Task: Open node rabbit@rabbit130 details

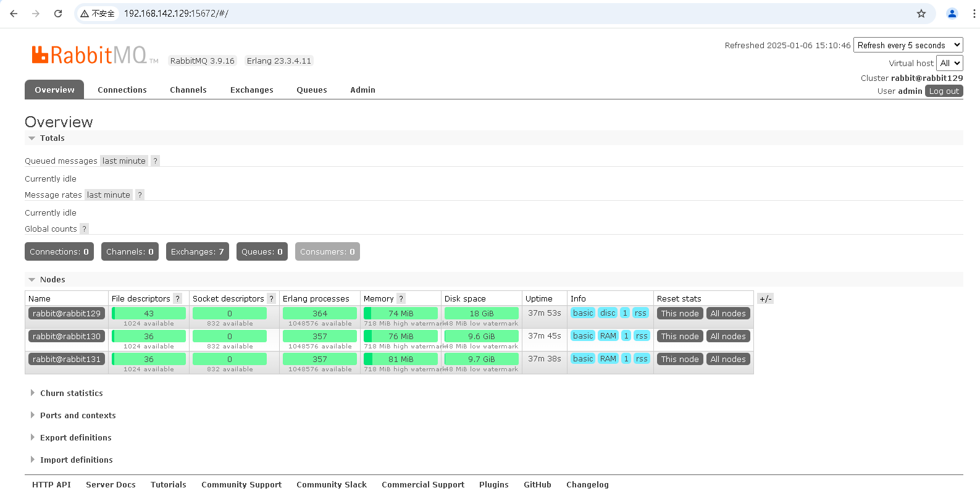Action: click(x=67, y=336)
